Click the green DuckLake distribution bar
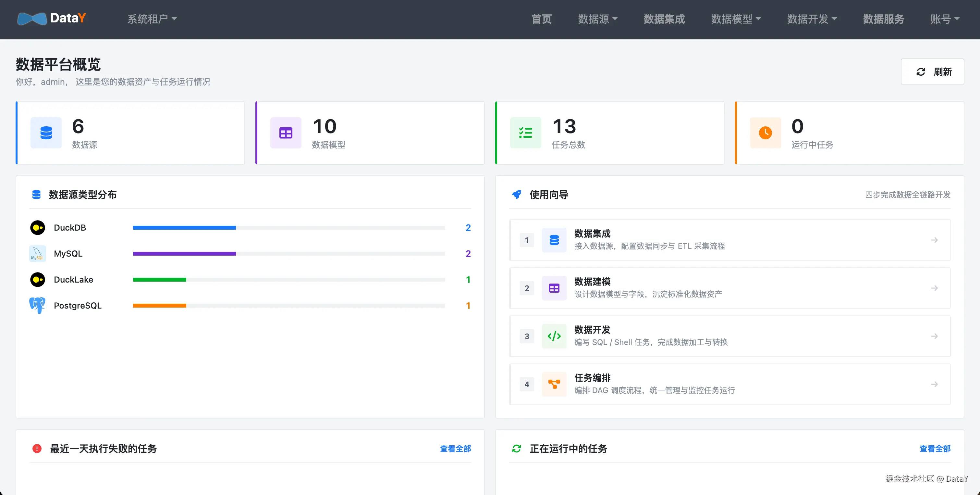The width and height of the screenshot is (980, 495). (159, 279)
